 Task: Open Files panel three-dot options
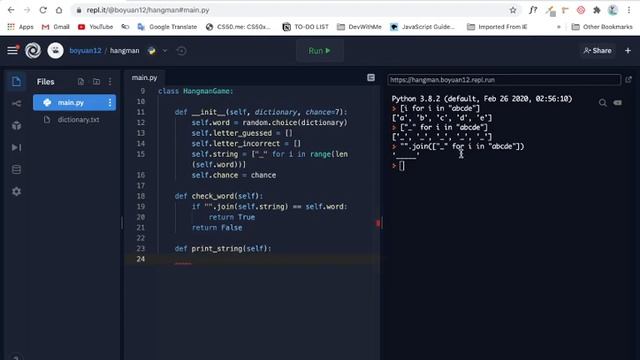point(110,82)
